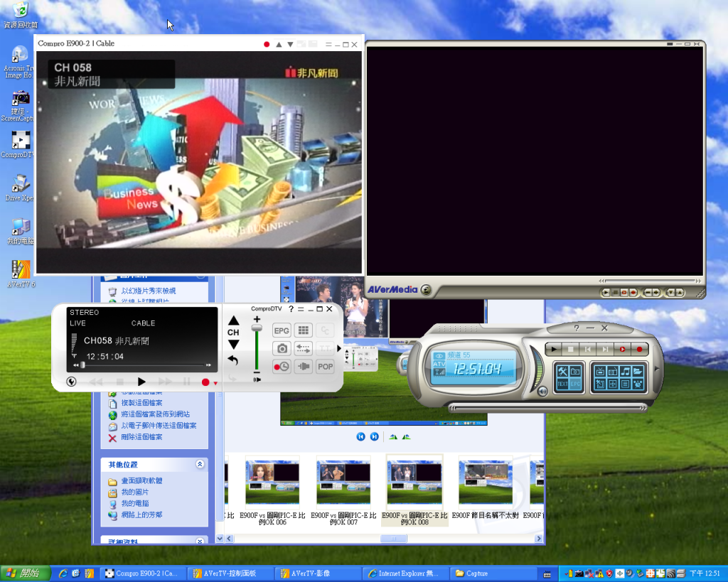Image resolution: width=728 pixels, height=582 pixels.
Task: Start recording on AVerTV control panel
Action: (639, 349)
